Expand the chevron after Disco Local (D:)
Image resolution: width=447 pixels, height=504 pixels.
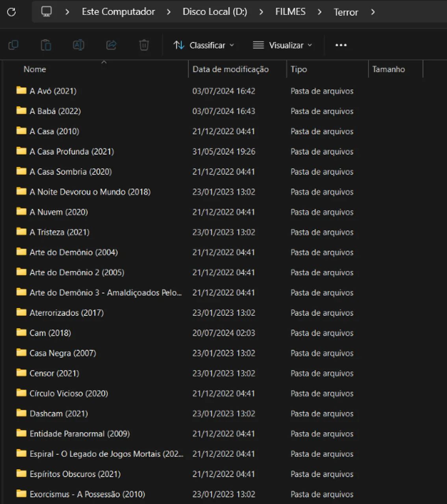pos(261,12)
